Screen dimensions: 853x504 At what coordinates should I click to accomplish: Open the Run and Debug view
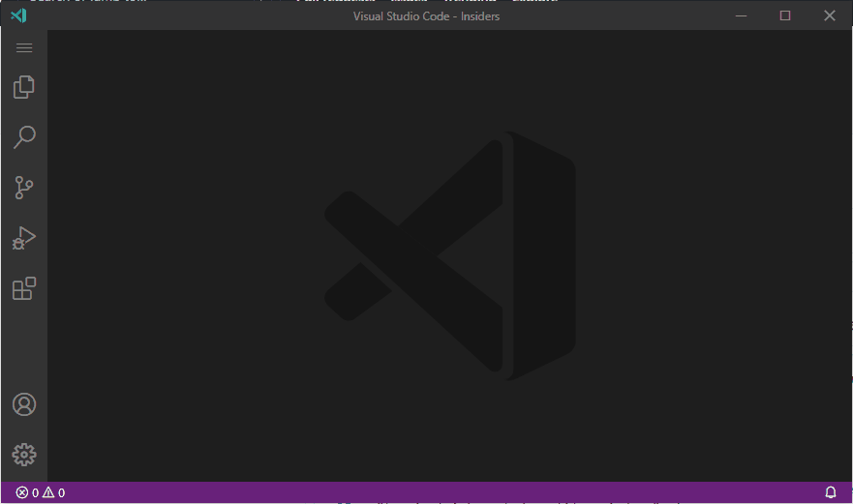pos(24,238)
